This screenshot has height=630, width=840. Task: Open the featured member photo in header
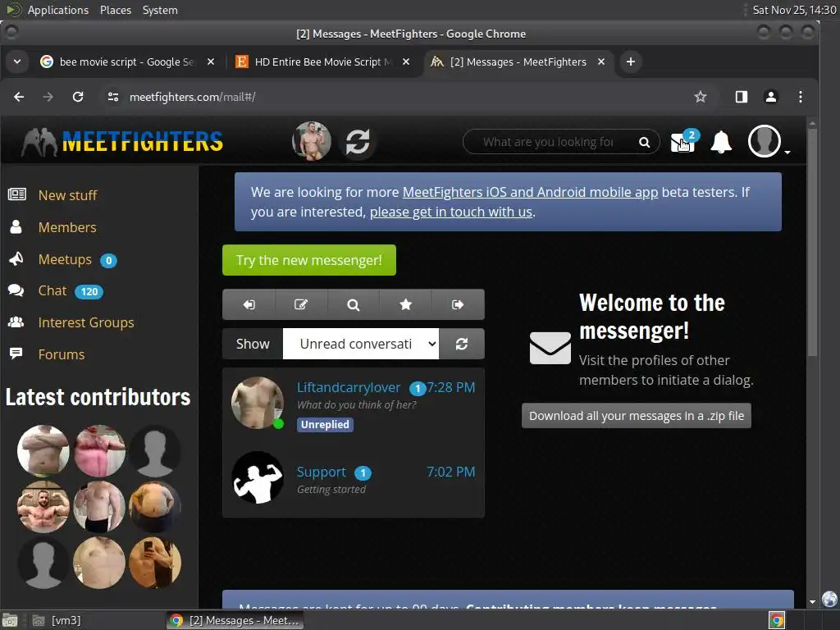[x=311, y=141]
